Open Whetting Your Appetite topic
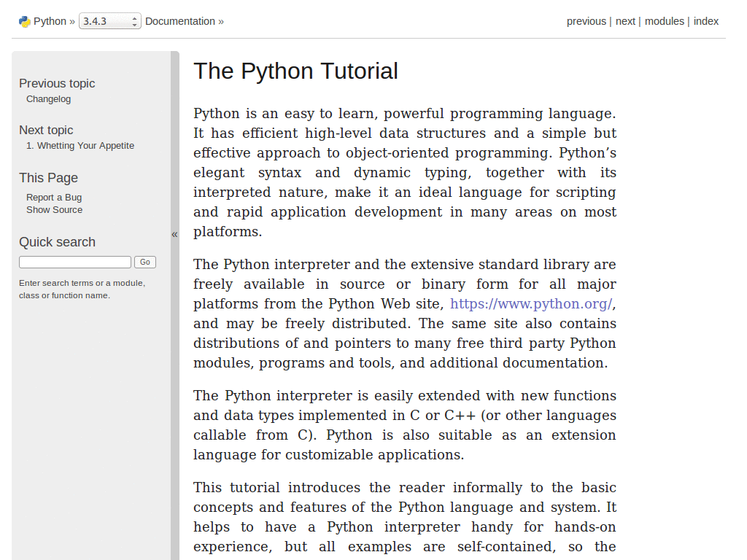Viewport: 747px width, 560px height. point(80,146)
